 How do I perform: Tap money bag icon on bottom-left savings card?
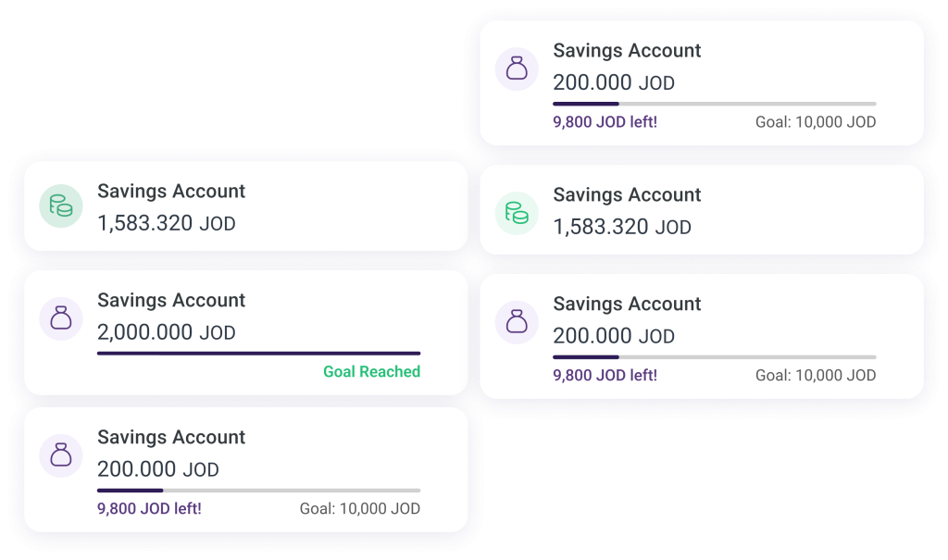click(61, 455)
